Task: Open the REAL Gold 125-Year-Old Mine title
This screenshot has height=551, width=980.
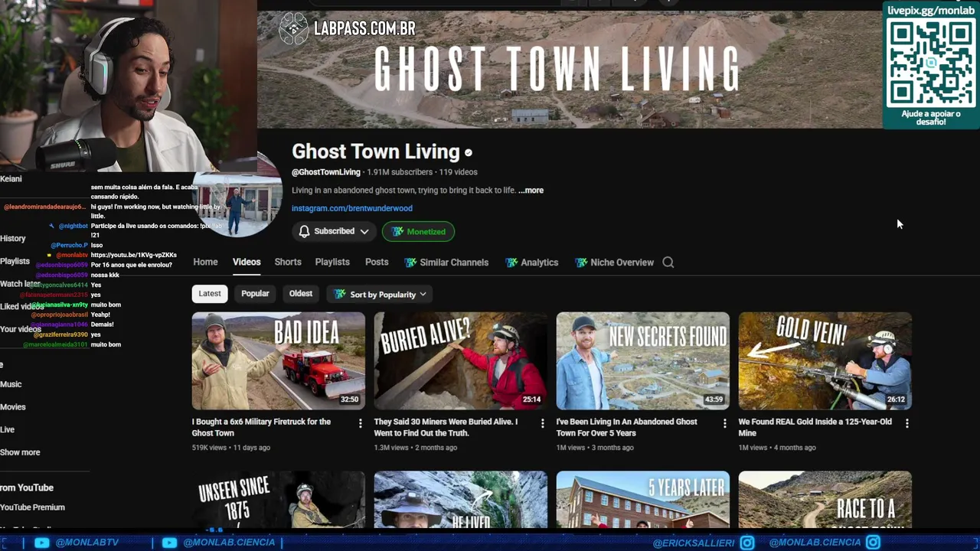Action: coord(815,427)
